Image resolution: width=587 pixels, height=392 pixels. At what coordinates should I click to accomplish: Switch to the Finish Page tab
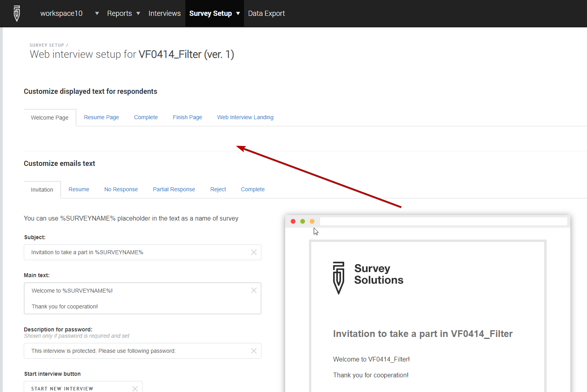pos(187,117)
